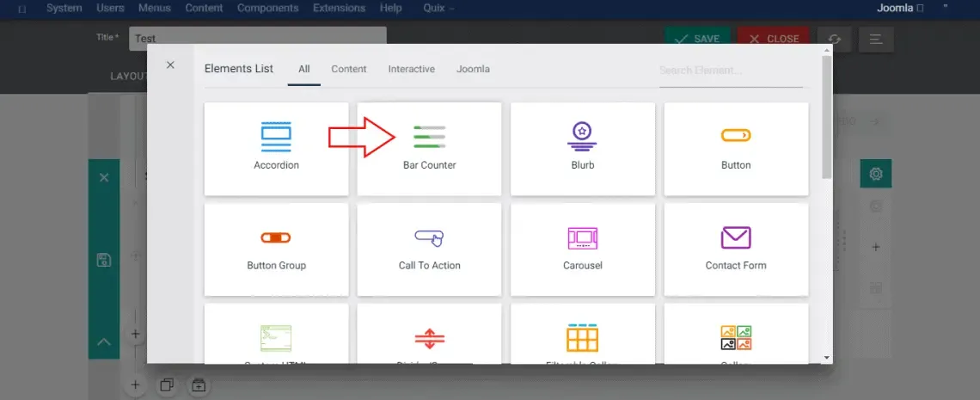Select the Gallery element icon
Screen dimensions: 980x400
(x=736, y=338)
